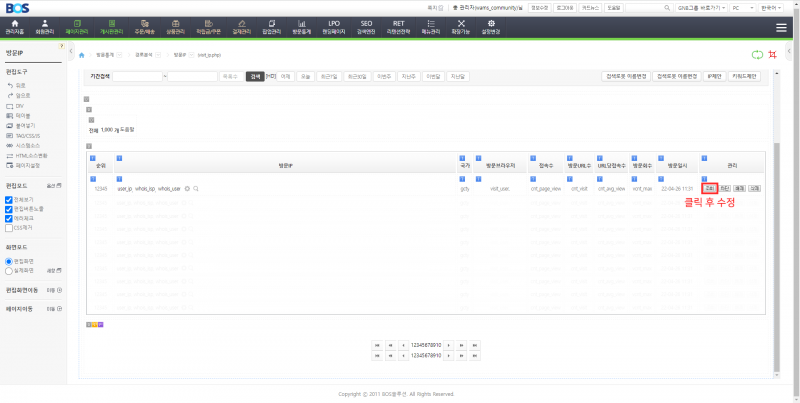Click the IP제한 button
The width and height of the screenshot is (800, 403).
714,76
